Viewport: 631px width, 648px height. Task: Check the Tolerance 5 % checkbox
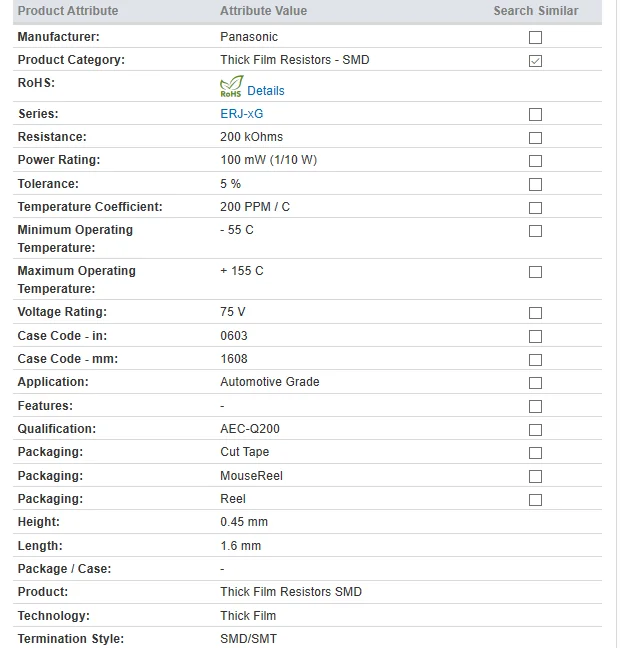(x=535, y=184)
